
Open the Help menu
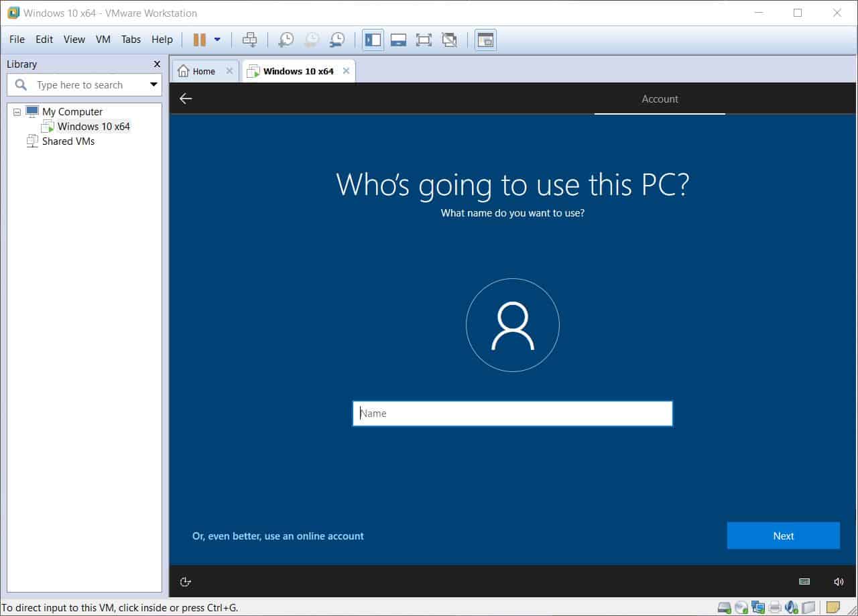click(x=162, y=40)
